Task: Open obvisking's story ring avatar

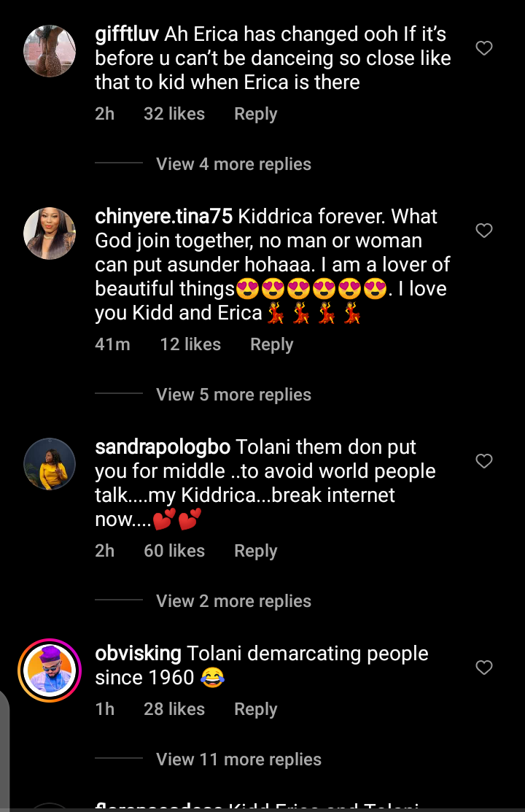Action: tap(50, 670)
